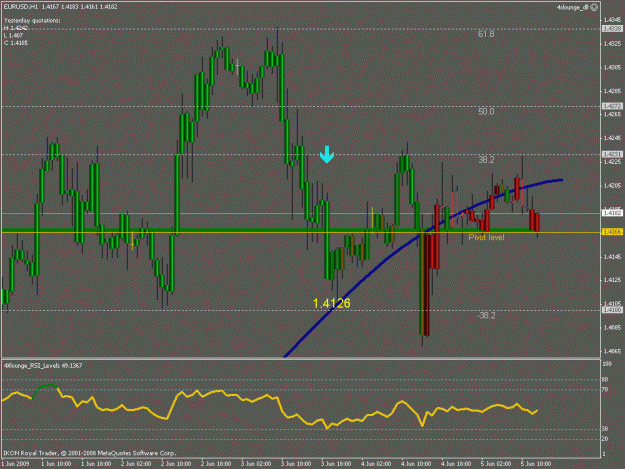Click the 1.4272 price tag on axis
Image resolution: width=625 pixels, height=469 pixels.
tap(612, 106)
